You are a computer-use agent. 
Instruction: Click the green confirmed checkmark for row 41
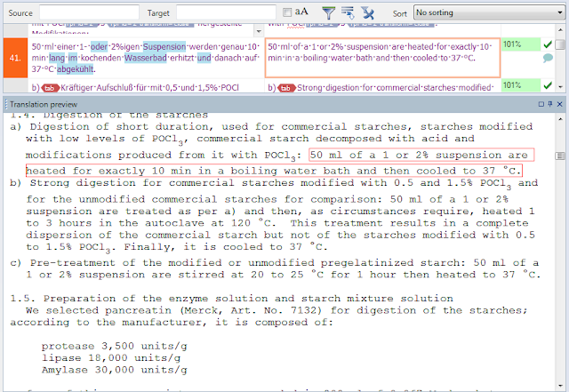(x=548, y=44)
